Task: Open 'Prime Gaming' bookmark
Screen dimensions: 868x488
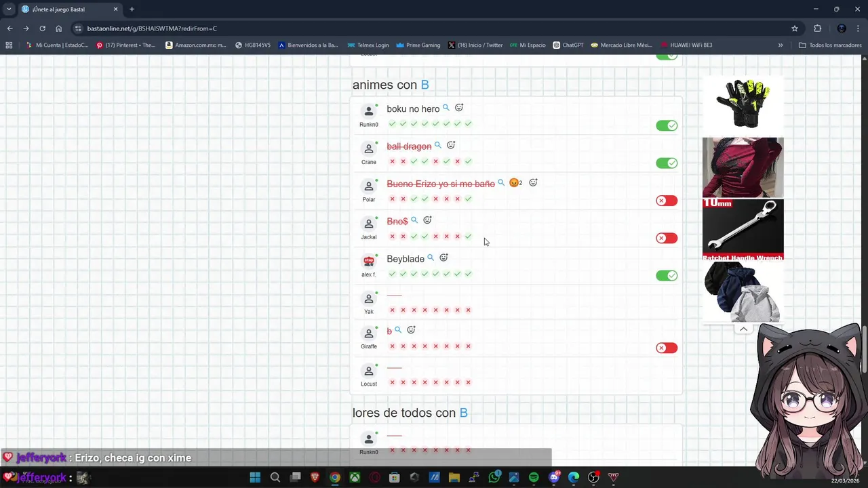Action: [x=418, y=45]
